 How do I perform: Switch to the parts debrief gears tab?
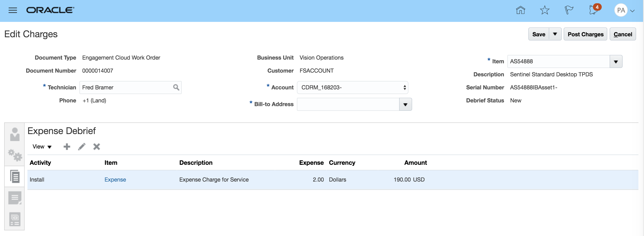pos(15,155)
